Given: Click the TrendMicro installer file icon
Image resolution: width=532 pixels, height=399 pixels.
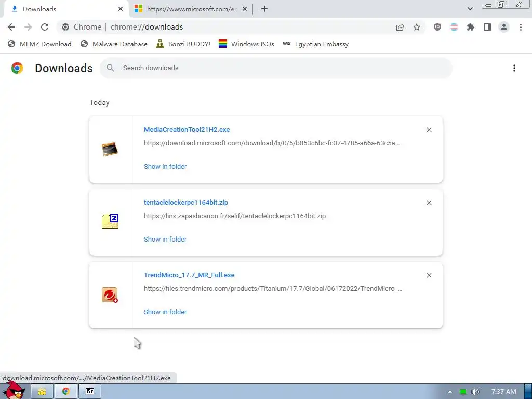Looking at the screenshot, I should (110, 295).
